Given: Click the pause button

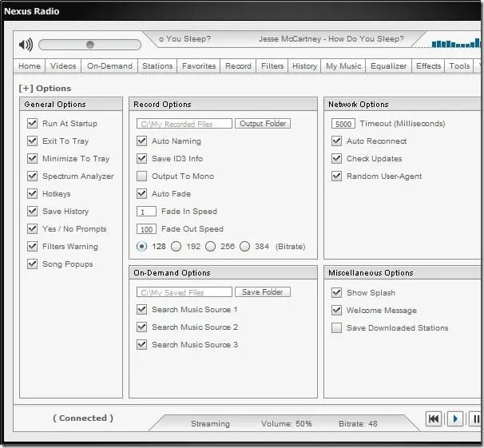Looking at the screenshot, I should (476, 418).
